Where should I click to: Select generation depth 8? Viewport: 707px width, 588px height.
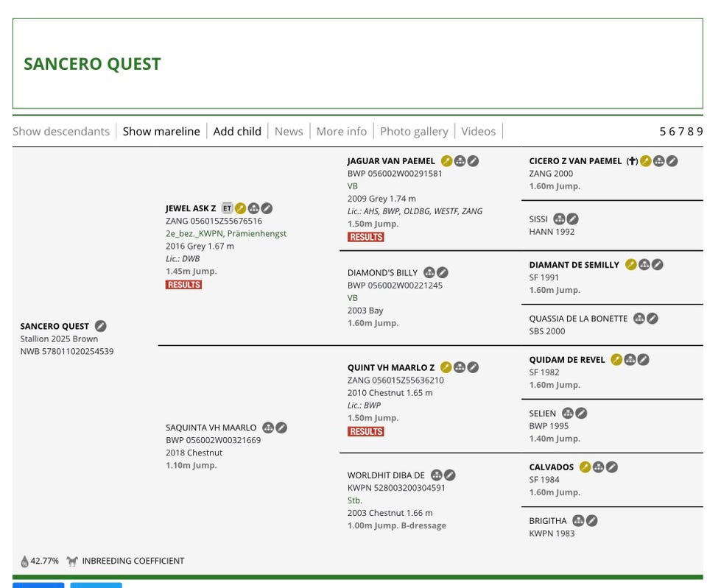tap(690, 131)
